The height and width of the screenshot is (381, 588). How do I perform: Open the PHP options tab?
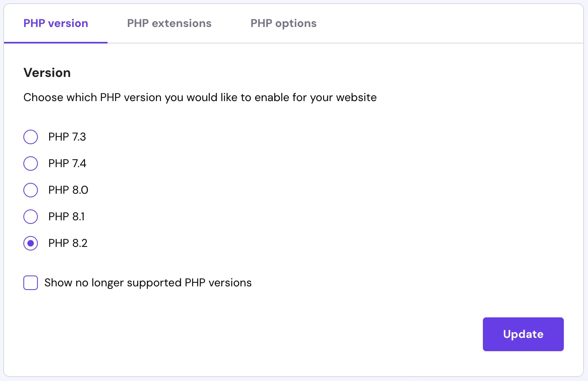coord(283,23)
